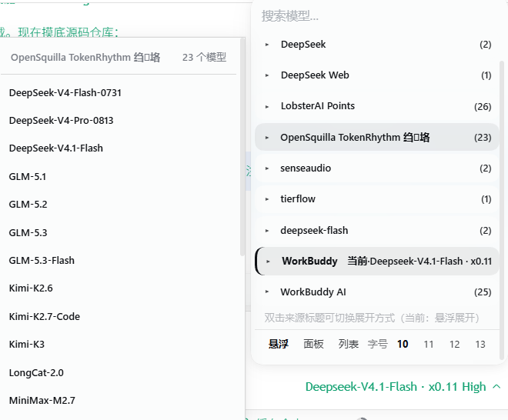This screenshot has width=508, height=420.
Task: Set font size to 10
Action: 403,344
